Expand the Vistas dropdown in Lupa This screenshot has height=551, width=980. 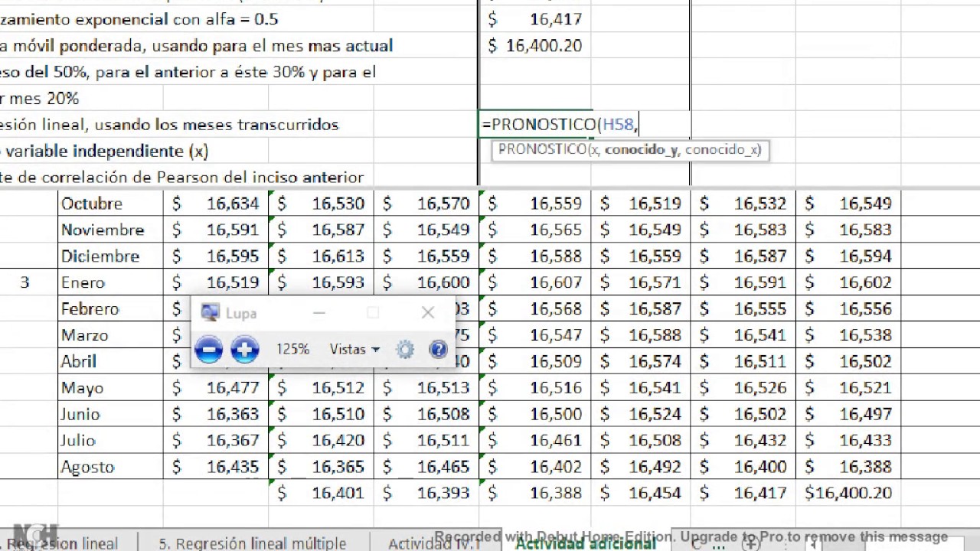click(x=354, y=349)
